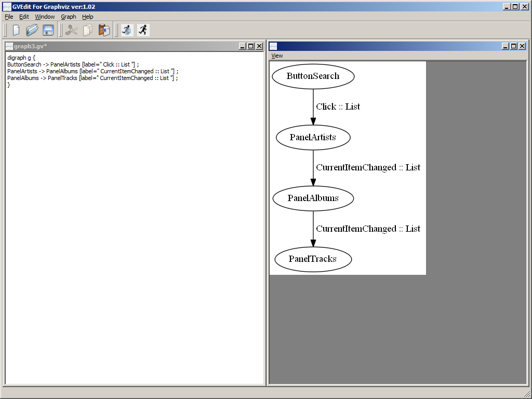Click the ButtonSearch node in the graph
Screen dimensions: 532x399
313,76
